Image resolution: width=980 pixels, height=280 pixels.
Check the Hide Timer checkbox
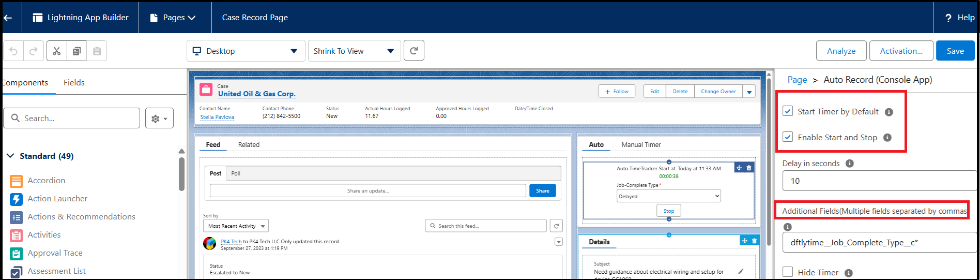(788, 272)
